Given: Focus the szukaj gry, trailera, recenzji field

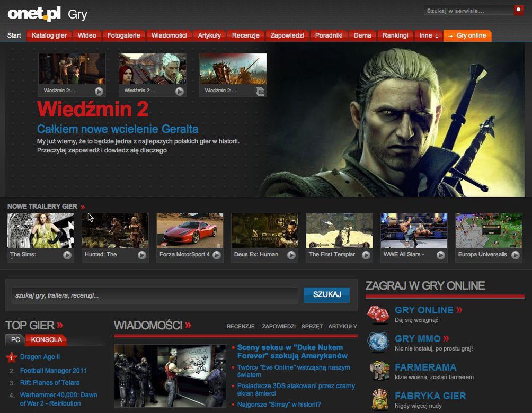Looking at the screenshot, I should coord(155,295).
